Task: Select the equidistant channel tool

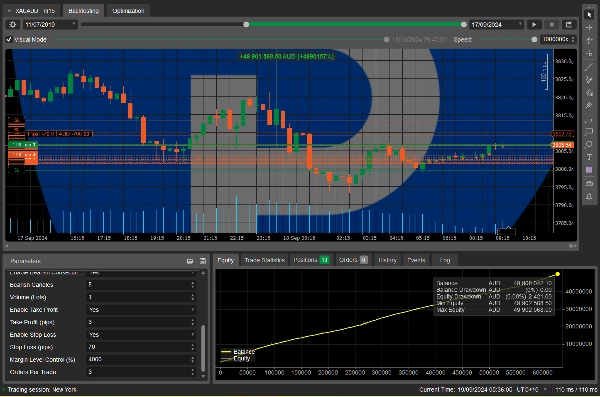Action: coord(589,92)
